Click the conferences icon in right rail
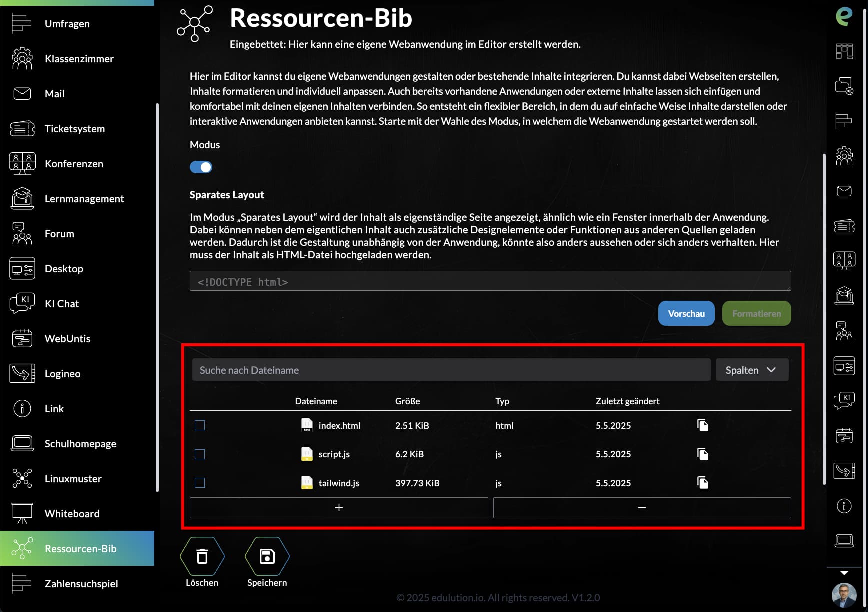Image resolution: width=868 pixels, height=612 pixels. pos(844,261)
